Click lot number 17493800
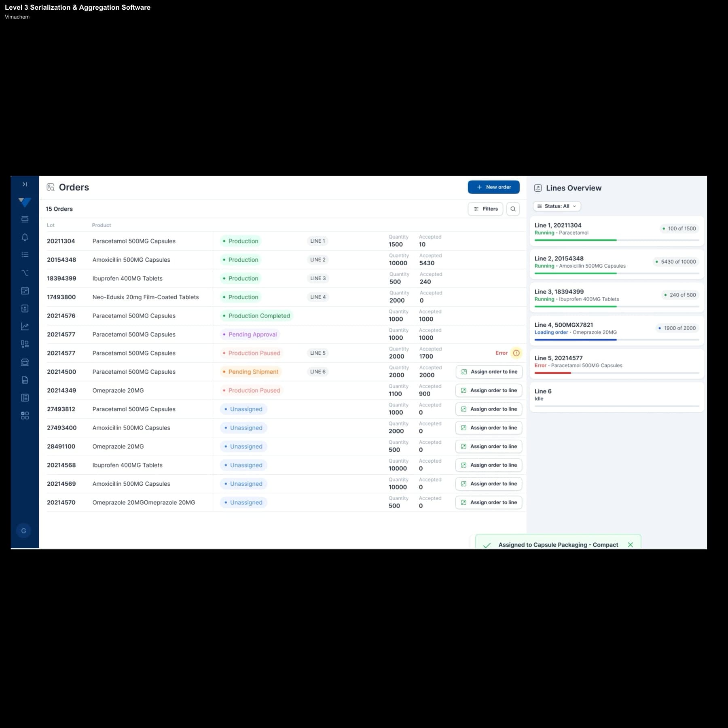Screen dimensions: 728x728 [x=61, y=297]
